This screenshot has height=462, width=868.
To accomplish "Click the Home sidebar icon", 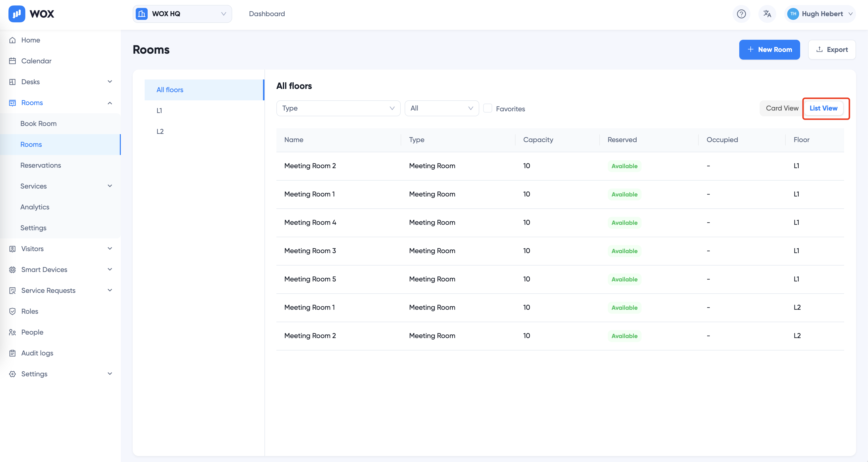I will click(x=12, y=40).
